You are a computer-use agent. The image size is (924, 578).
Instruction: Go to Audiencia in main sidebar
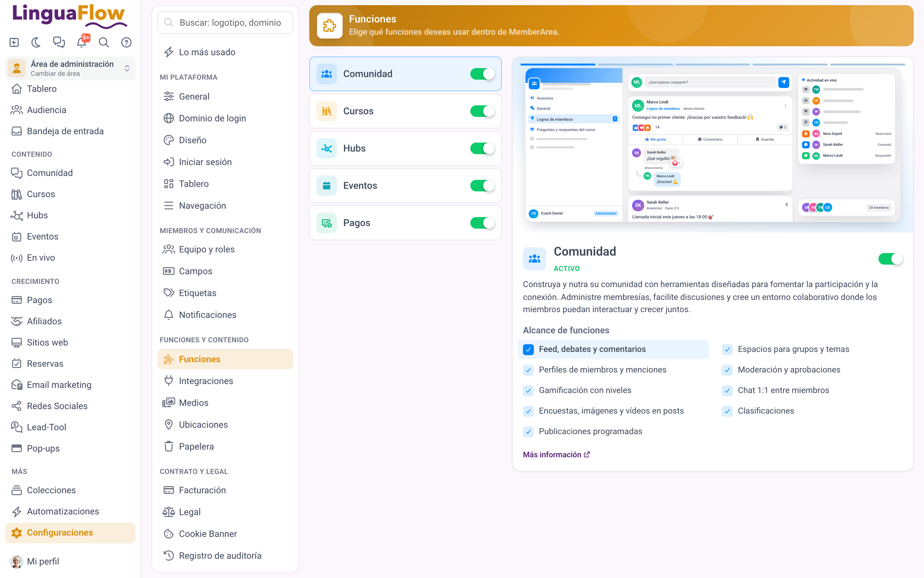point(70,110)
